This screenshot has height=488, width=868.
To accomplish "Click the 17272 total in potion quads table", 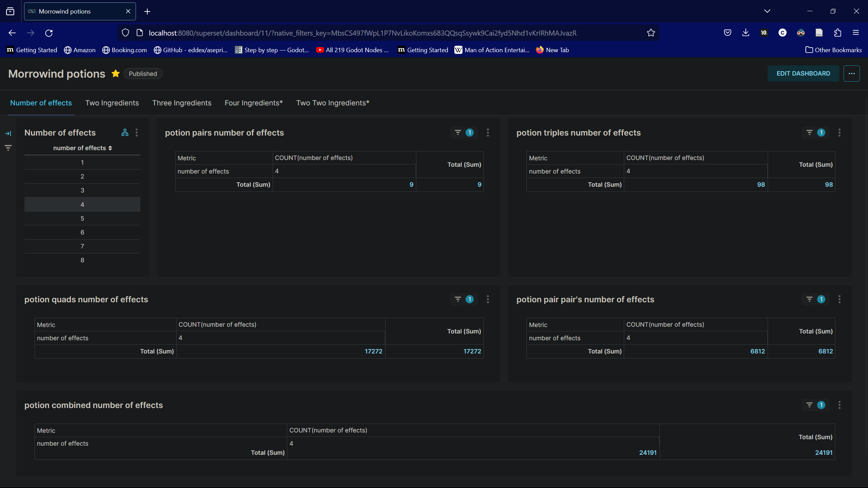I will click(373, 351).
